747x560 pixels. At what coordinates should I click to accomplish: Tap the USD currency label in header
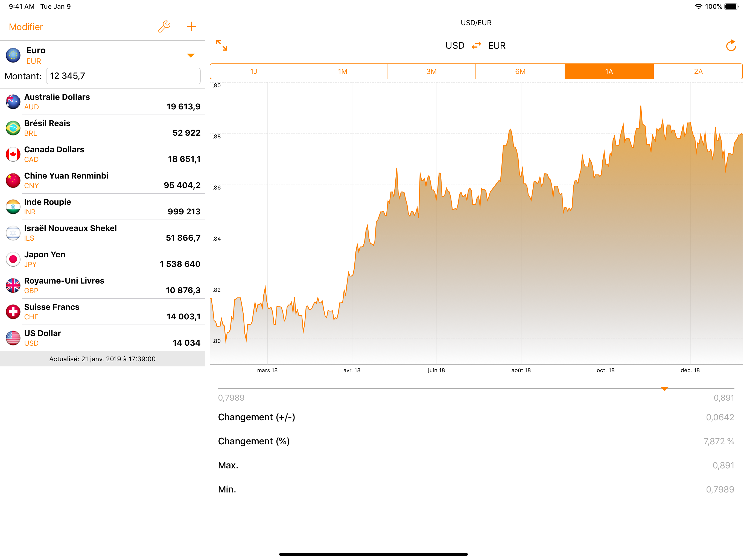tap(454, 46)
